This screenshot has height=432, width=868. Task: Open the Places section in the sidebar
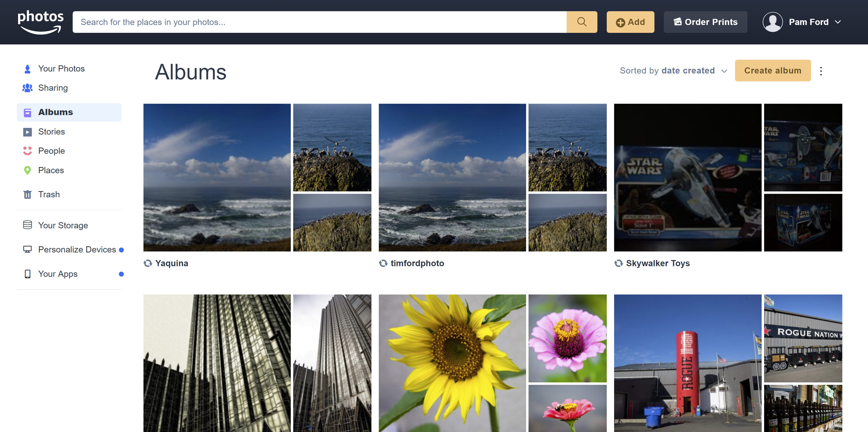point(51,170)
